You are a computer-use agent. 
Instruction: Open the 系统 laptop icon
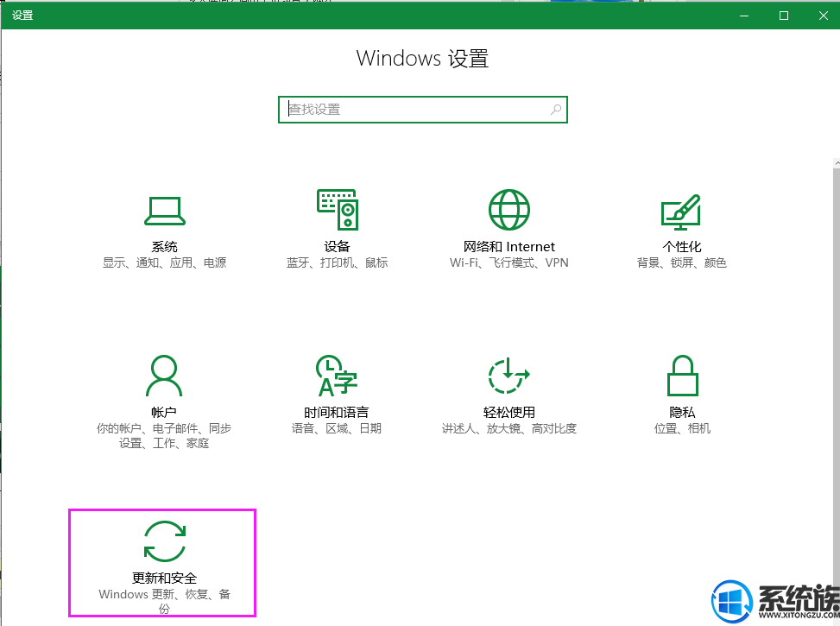click(x=165, y=212)
